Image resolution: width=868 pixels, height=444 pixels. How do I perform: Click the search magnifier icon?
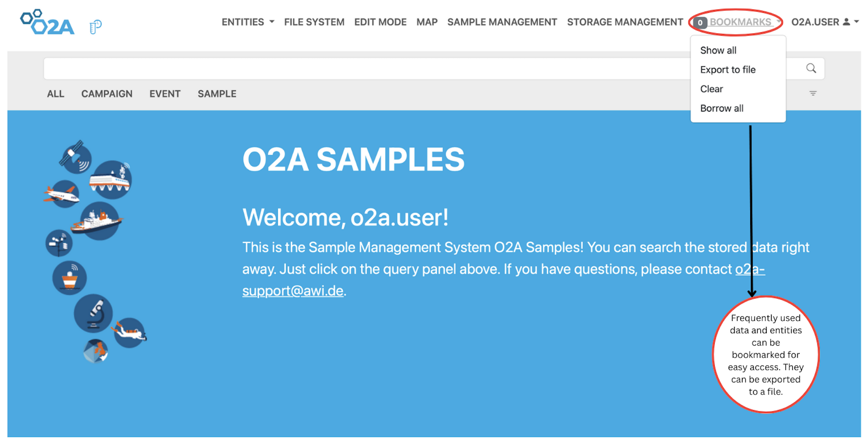point(811,68)
